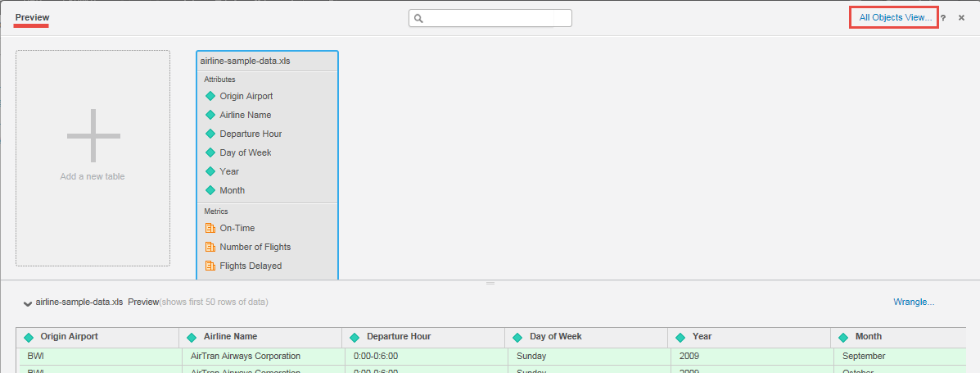Click the Airline Name attribute diamond icon
Screen dimensions: 980x373
[x=210, y=115]
